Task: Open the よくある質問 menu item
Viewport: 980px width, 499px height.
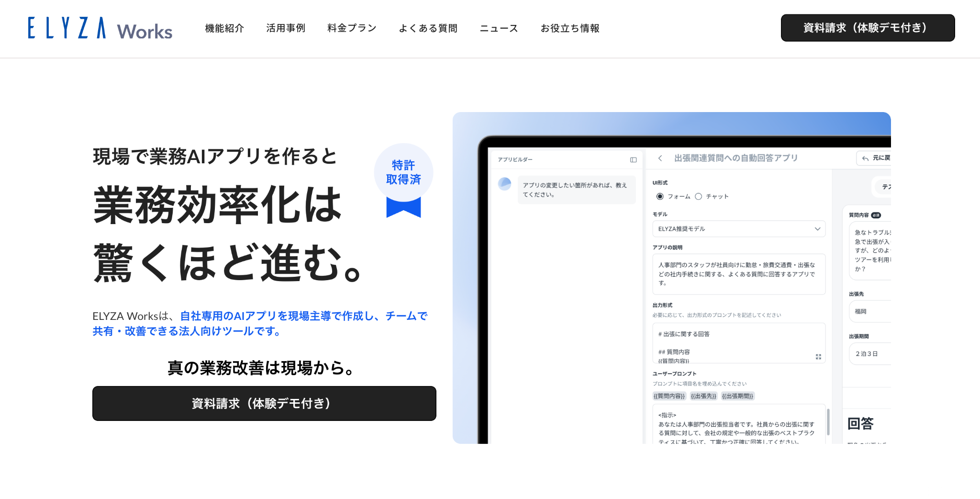Action: (428, 28)
